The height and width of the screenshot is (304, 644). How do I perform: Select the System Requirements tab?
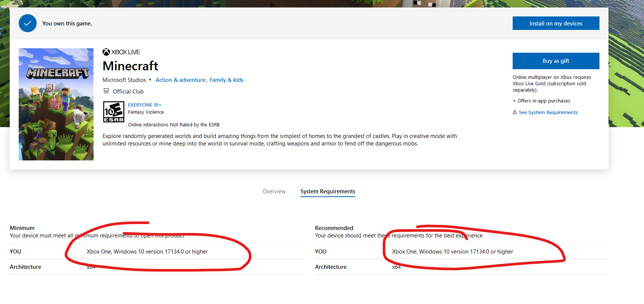[328, 191]
